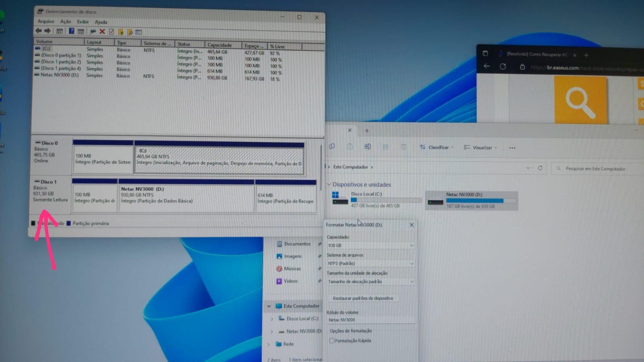Click the show/hide console tree toolbar icon
Image resolution: width=644 pixels, height=362 pixels.
tap(60, 31)
